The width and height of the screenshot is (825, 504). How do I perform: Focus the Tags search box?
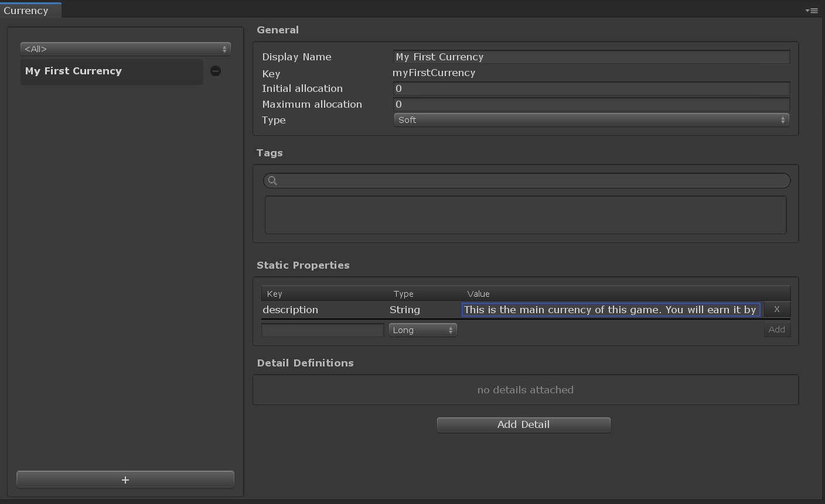(527, 180)
